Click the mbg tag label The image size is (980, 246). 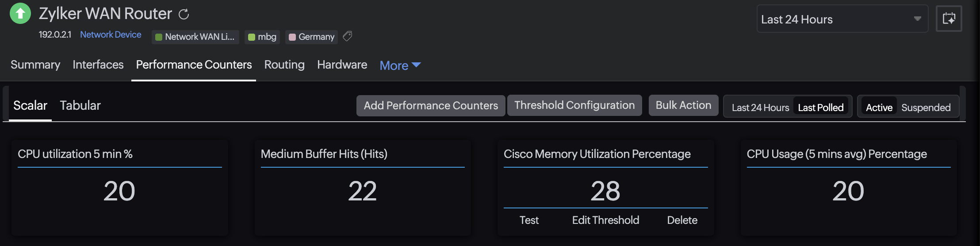point(262,37)
